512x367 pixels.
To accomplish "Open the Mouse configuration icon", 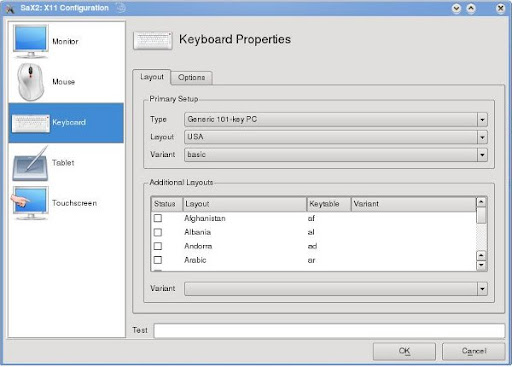I will (31, 82).
